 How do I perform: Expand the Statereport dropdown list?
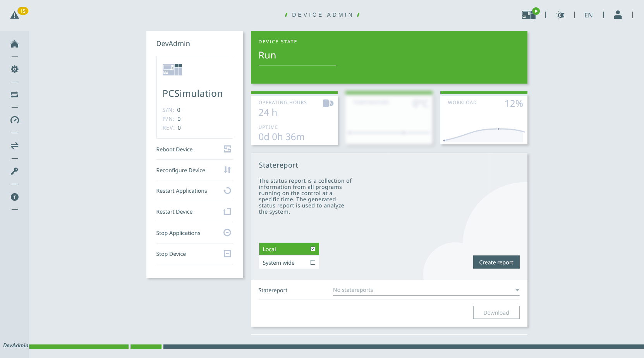point(517,290)
